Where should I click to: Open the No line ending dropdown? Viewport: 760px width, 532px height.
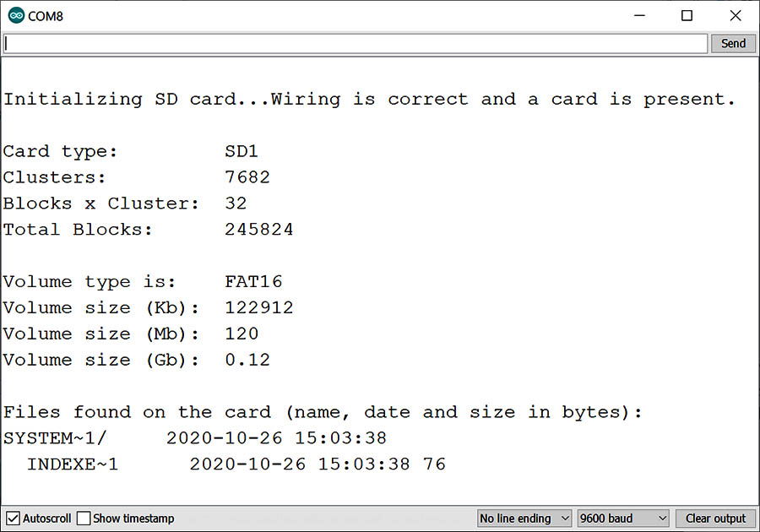[524, 518]
